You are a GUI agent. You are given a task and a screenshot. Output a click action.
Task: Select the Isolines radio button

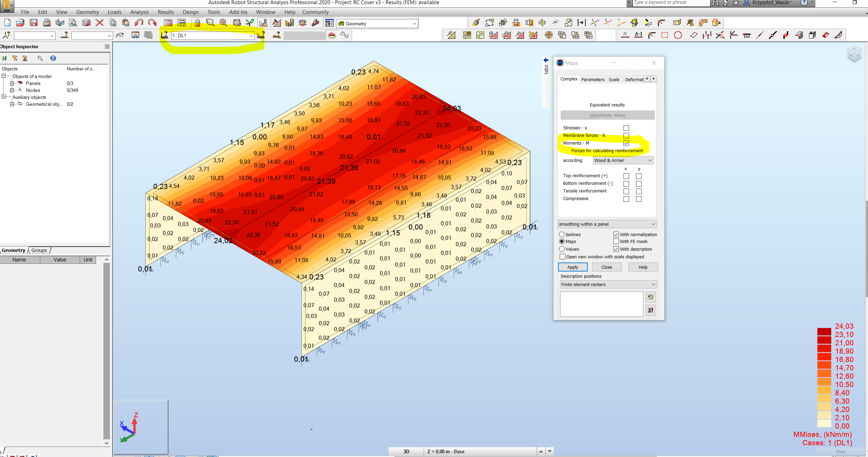coord(562,234)
